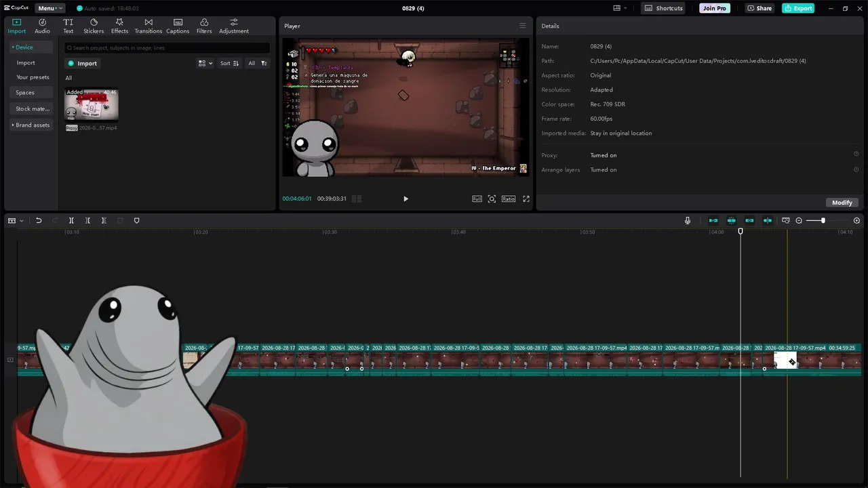Switch to the Adjustment tab
The height and width of the screenshot is (488, 868).
(234, 26)
